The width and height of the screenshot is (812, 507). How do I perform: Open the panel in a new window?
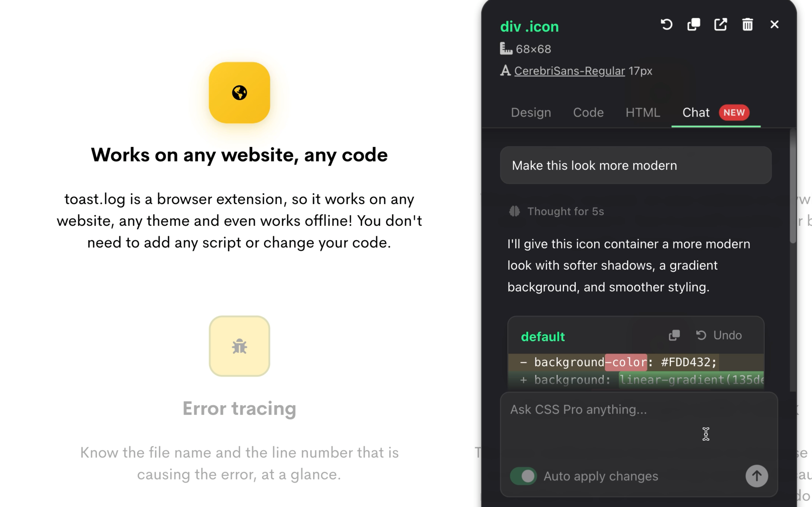pos(721,24)
